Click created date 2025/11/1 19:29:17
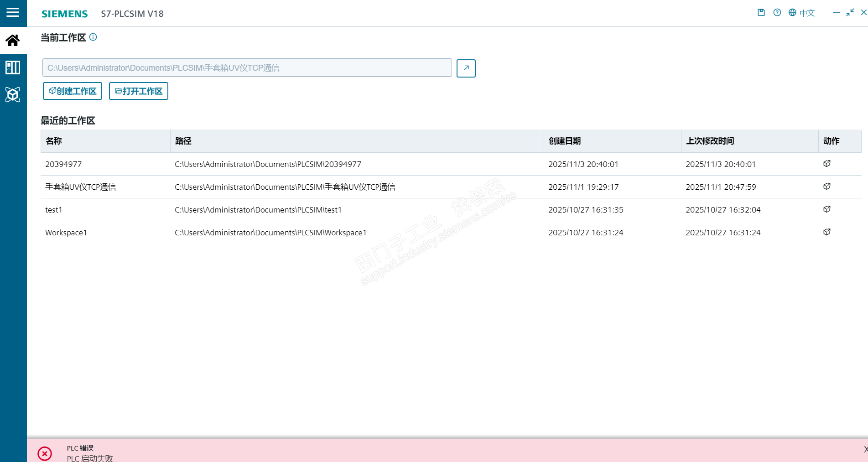Viewport: 868px width, 462px height. pos(583,187)
